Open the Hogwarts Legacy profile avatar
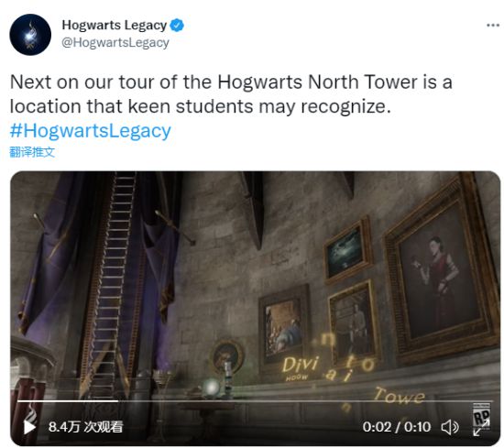This screenshot has width=504, height=448. 30,35
